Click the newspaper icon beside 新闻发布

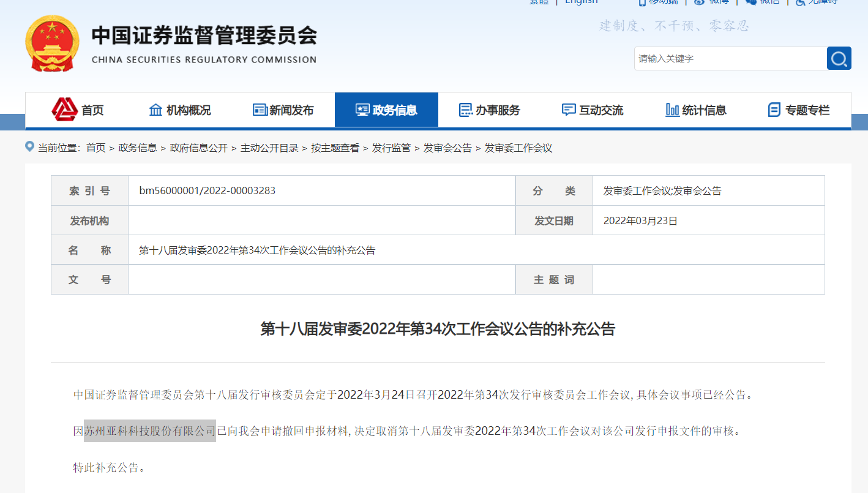[260, 110]
